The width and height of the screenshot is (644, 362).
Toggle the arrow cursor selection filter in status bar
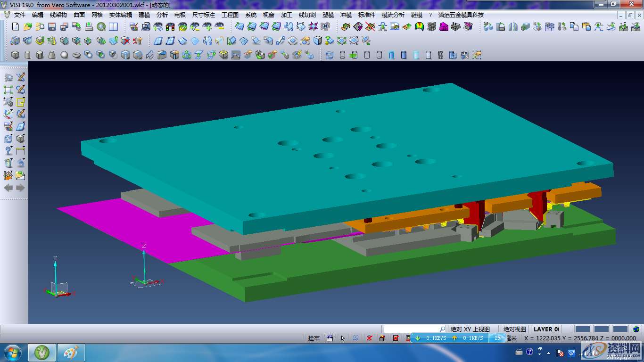click(343, 338)
